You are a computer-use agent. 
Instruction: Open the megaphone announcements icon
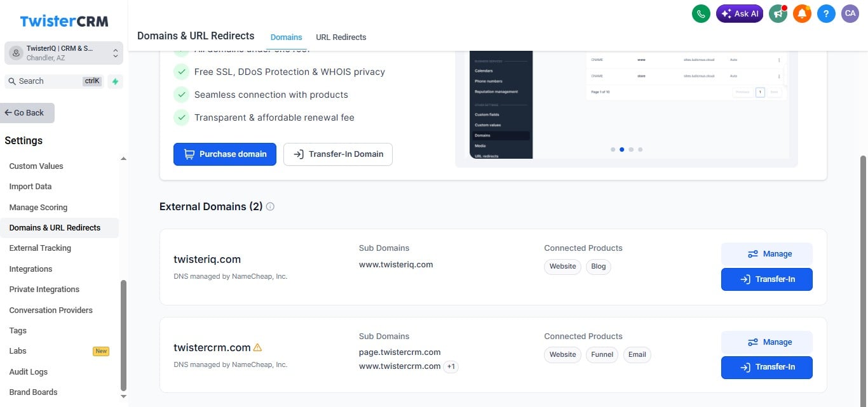pyautogui.click(x=778, y=13)
